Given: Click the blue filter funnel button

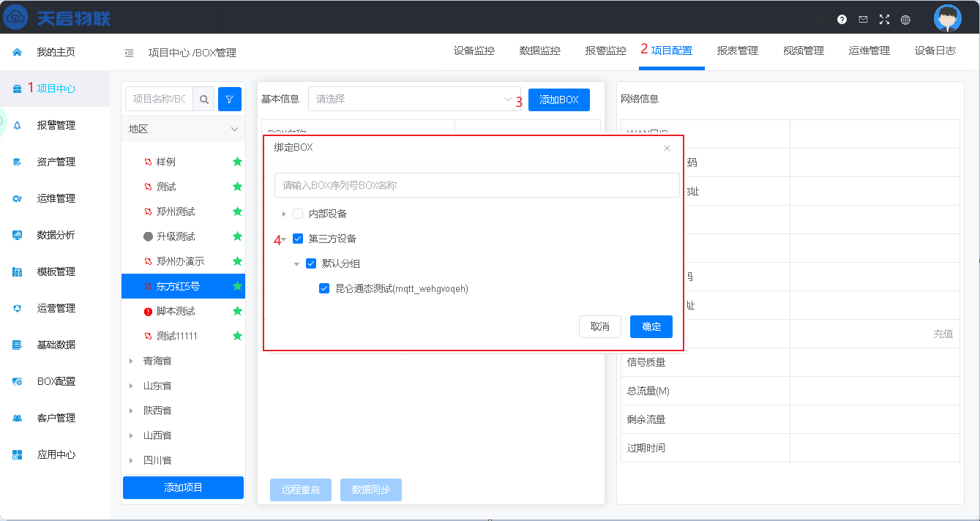Looking at the screenshot, I should click(x=230, y=99).
